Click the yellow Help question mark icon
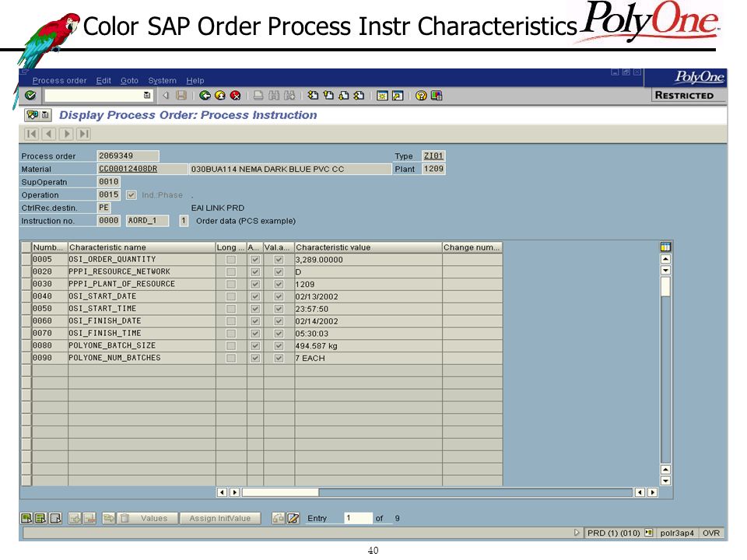Screen dimensions: 747x560 [x=421, y=96]
